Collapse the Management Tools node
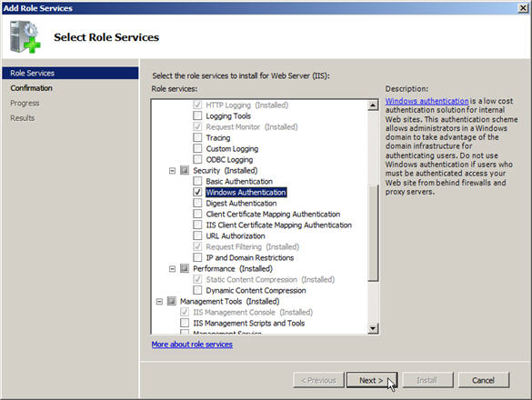This screenshot has width=532, height=400. click(x=159, y=301)
